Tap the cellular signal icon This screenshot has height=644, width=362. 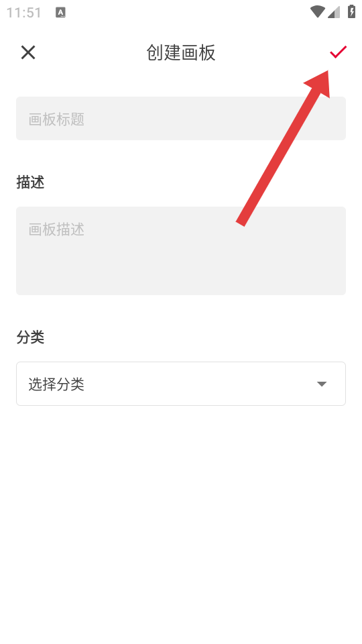pyautogui.click(x=334, y=12)
